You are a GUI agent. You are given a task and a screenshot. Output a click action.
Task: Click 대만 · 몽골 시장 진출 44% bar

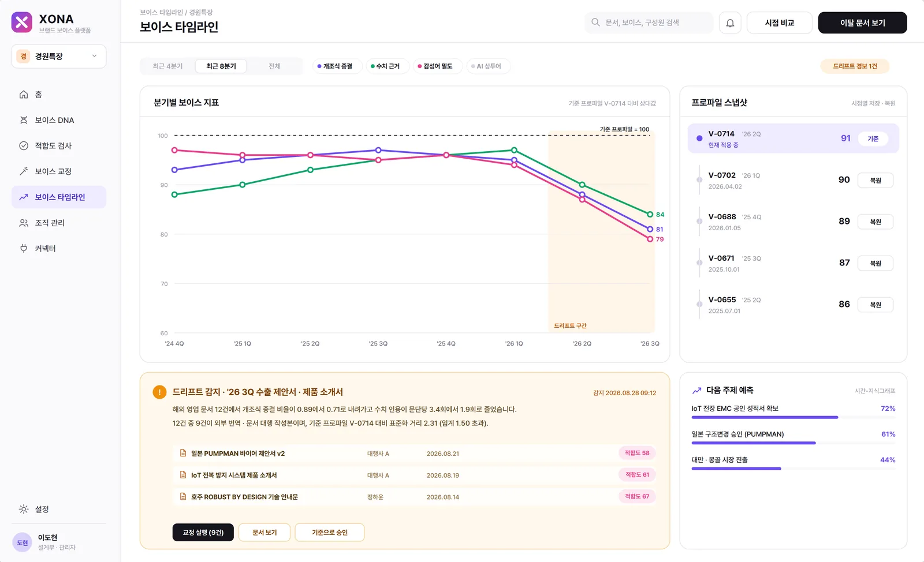[x=793, y=469]
